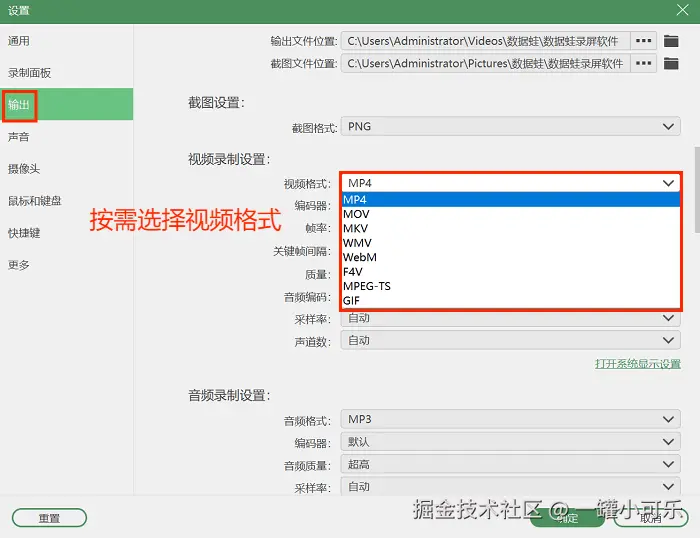Choose MPEG-TS in video format list
Viewport: 700px width, 538px height.
pyautogui.click(x=510, y=286)
